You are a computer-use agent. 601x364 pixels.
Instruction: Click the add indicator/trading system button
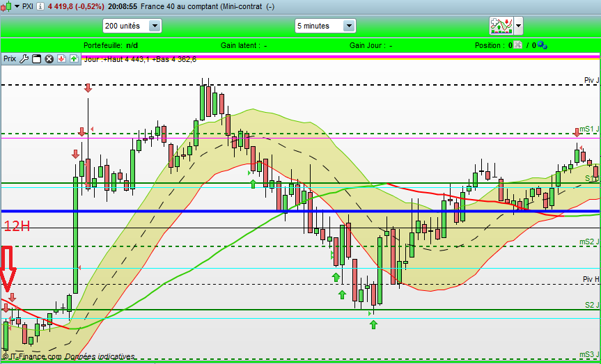501,26
